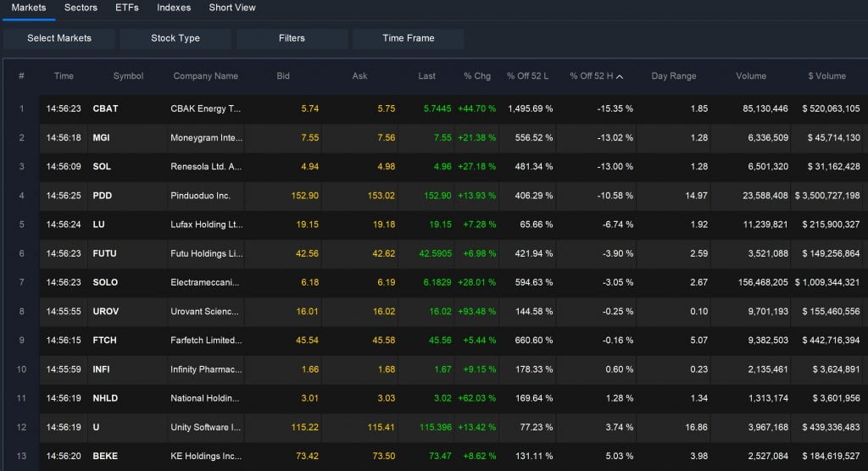Open the Select Markets dropdown
Image resolution: width=868 pixels, height=471 pixels.
(x=59, y=38)
